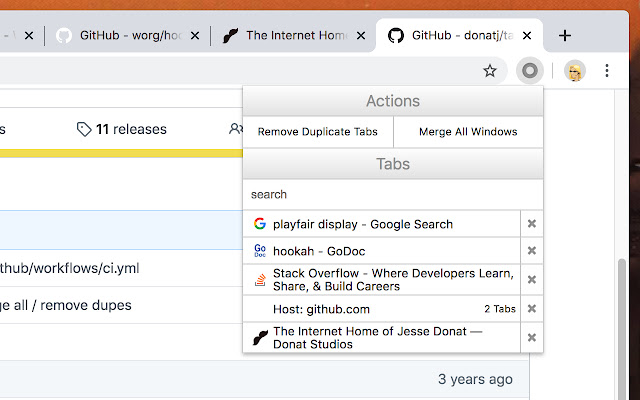The height and width of the screenshot is (400, 640).
Task: Click the tab manager extension icon
Action: pyautogui.click(x=530, y=71)
